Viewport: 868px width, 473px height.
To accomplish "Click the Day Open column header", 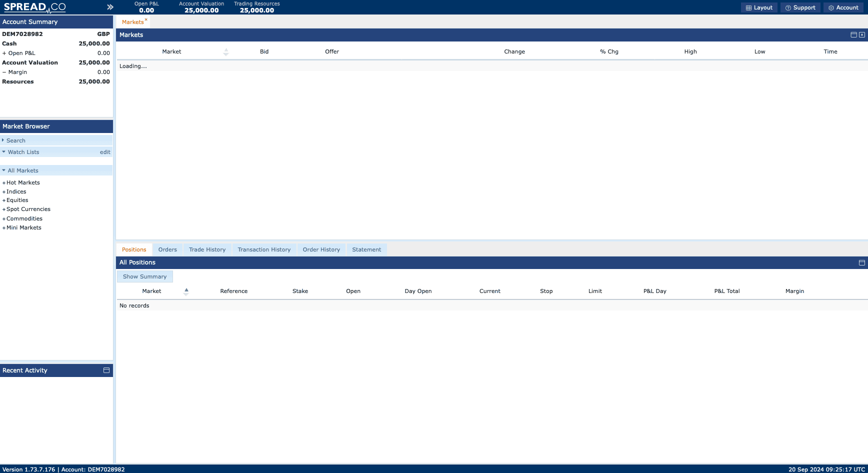I will coord(418,291).
